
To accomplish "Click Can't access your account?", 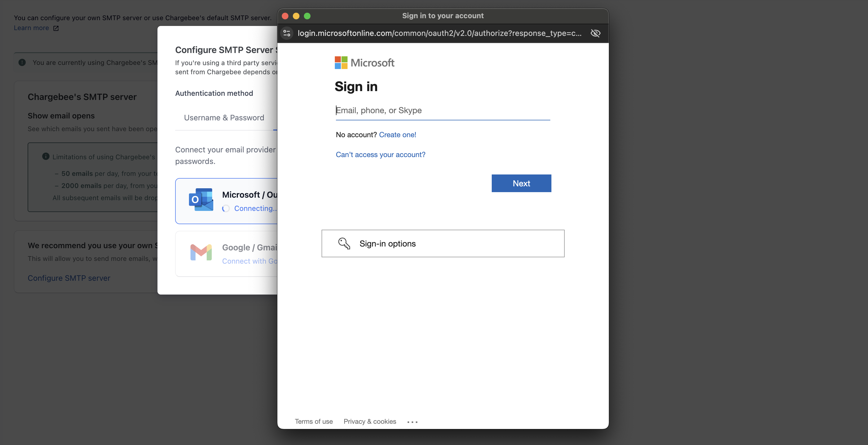I will 380,155.
